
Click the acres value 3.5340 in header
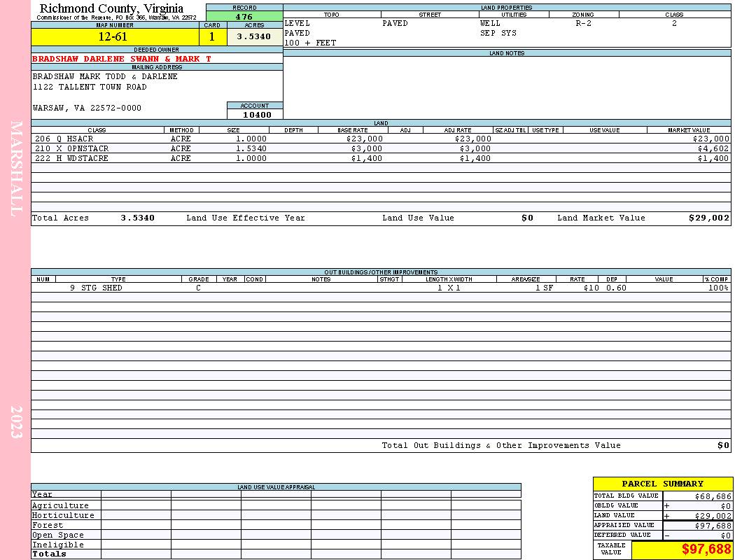pos(255,36)
